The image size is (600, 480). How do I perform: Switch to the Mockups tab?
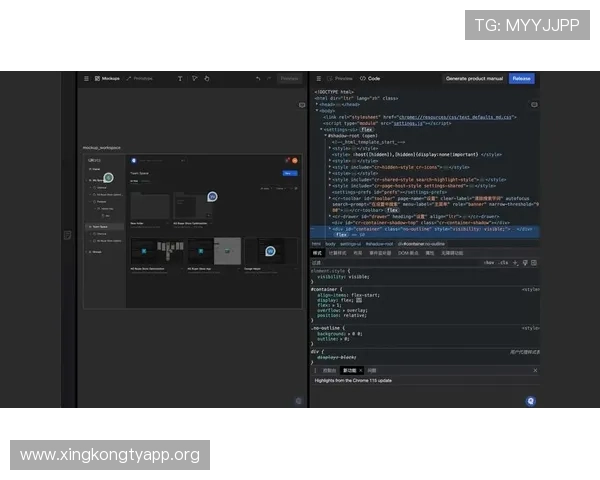coord(108,78)
